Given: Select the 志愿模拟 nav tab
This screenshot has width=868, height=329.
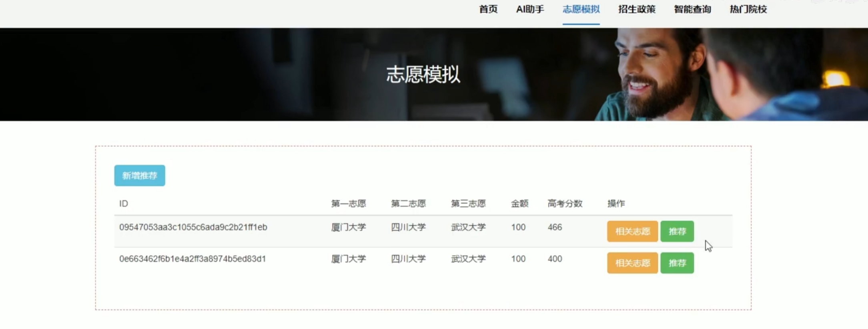Looking at the screenshot, I should 581,9.
